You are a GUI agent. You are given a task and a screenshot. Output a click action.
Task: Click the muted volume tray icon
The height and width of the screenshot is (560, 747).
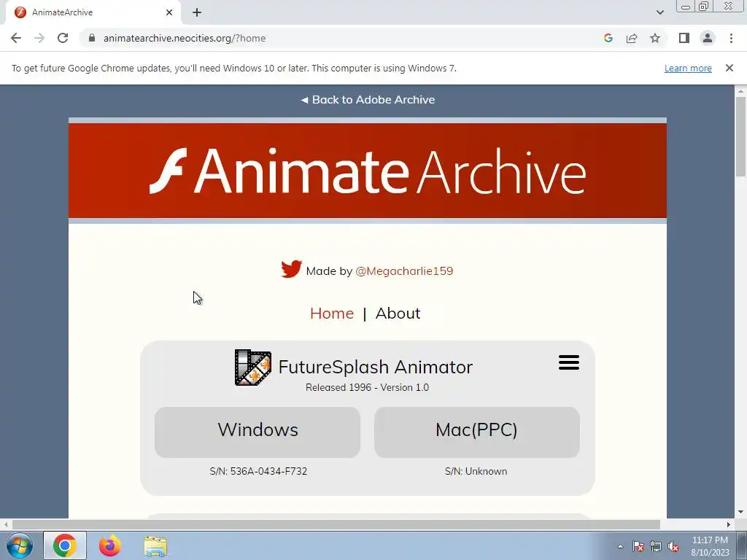673,546
